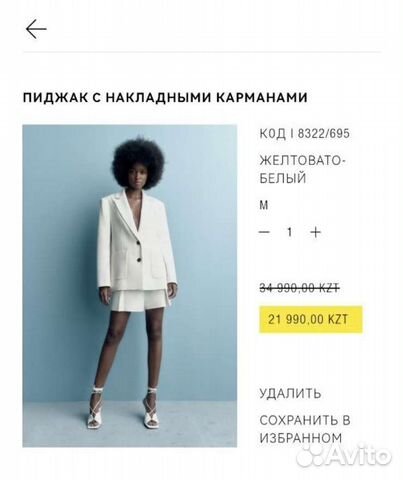Viewport: 403px width, 480px height.
Task: Click the pleated white shorts in photo
Action: 139,300
